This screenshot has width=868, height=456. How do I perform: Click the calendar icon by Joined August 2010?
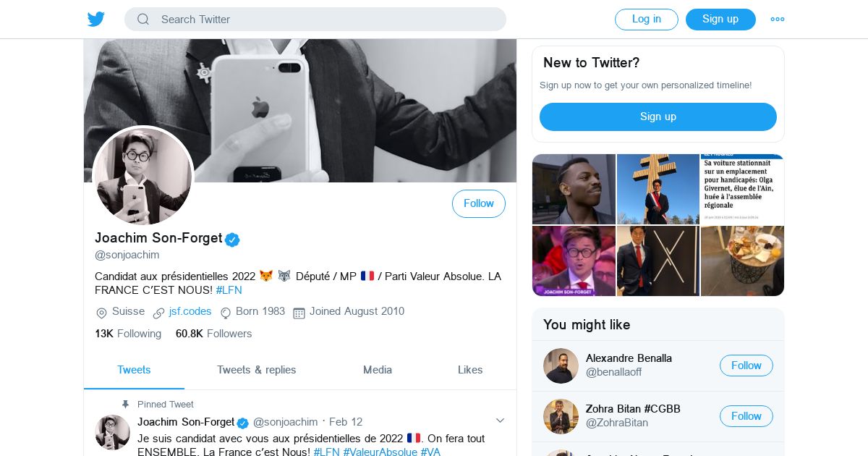(x=299, y=313)
